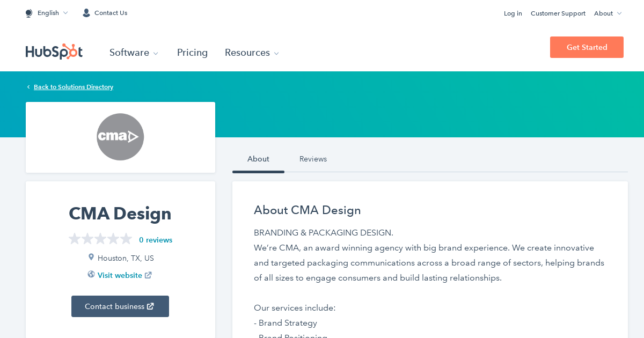Click the globe icon next to English
Viewport: 644px width, 338px height.
[28, 13]
